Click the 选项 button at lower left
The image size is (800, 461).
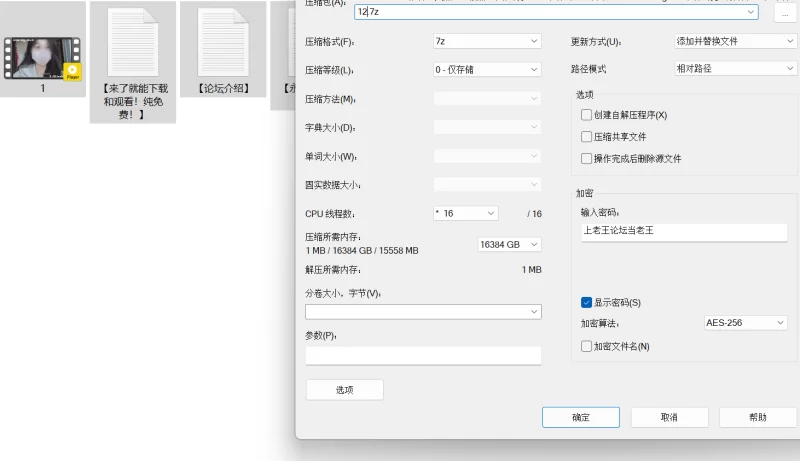pyautogui.click(x=344, y=390)
